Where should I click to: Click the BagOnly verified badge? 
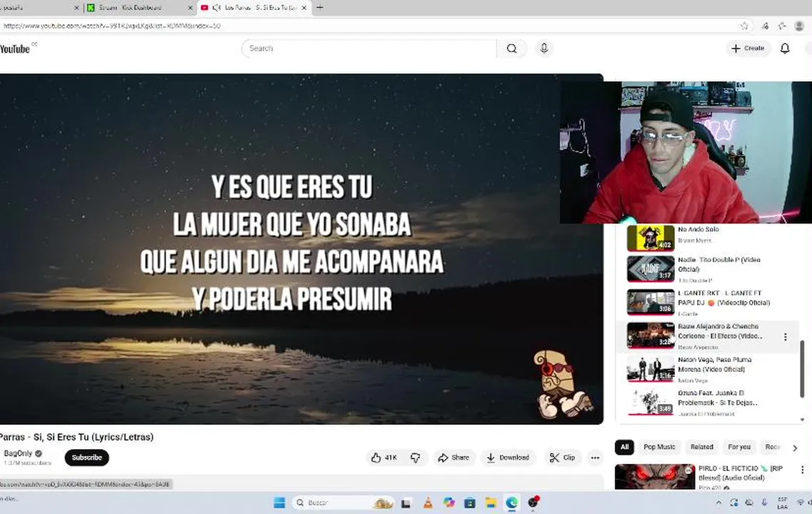tap(39, 453)
